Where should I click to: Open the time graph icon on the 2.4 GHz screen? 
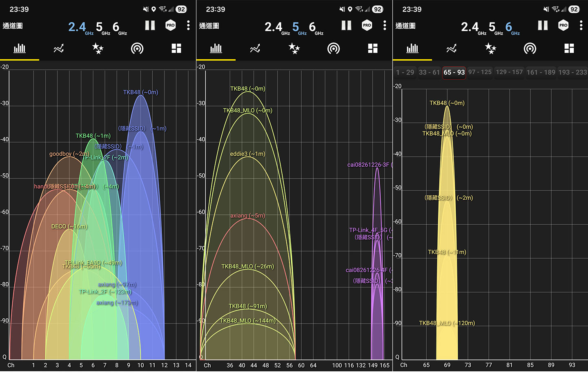[59, 49]
